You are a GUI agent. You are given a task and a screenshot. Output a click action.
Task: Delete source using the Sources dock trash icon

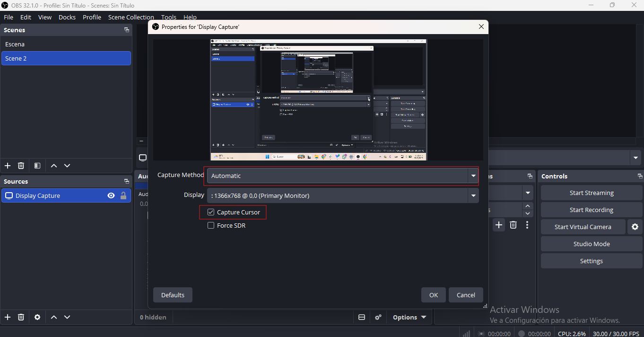21,317
